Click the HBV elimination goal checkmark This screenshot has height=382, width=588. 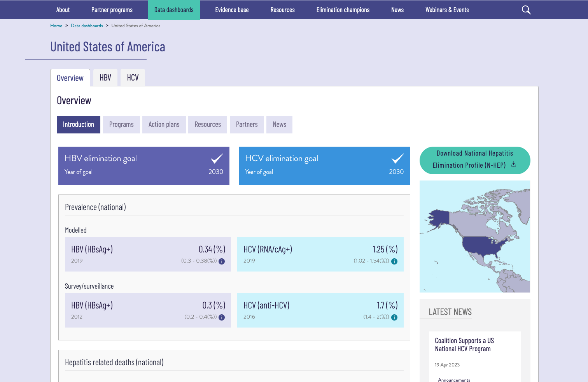pos(217,158)
